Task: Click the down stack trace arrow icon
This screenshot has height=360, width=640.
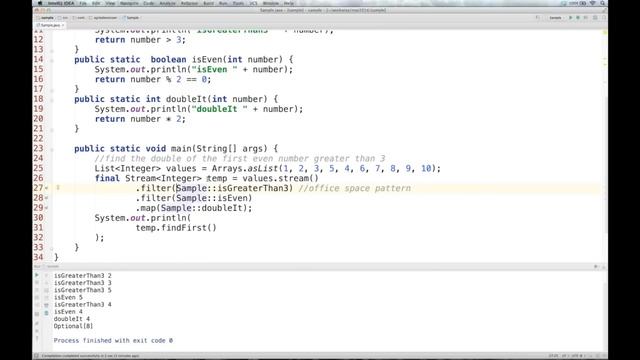Action: pyautogui.click(x=46, y=282)
